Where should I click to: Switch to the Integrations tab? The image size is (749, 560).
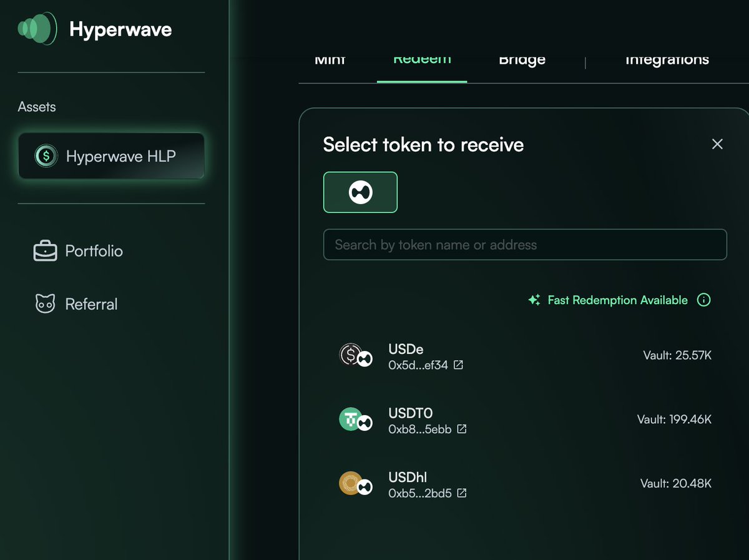(667, 60)
